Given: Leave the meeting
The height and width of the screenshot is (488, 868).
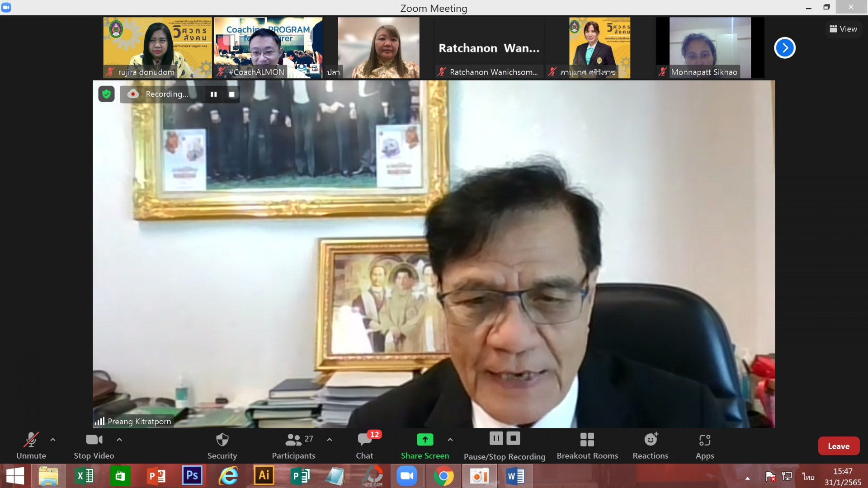Looking at the screenshot, I should coord(838,446).
